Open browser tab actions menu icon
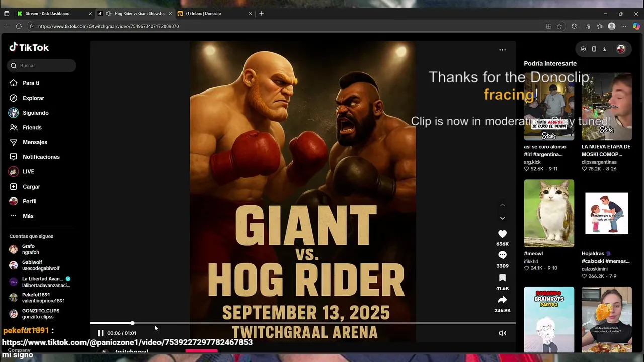 7,14
